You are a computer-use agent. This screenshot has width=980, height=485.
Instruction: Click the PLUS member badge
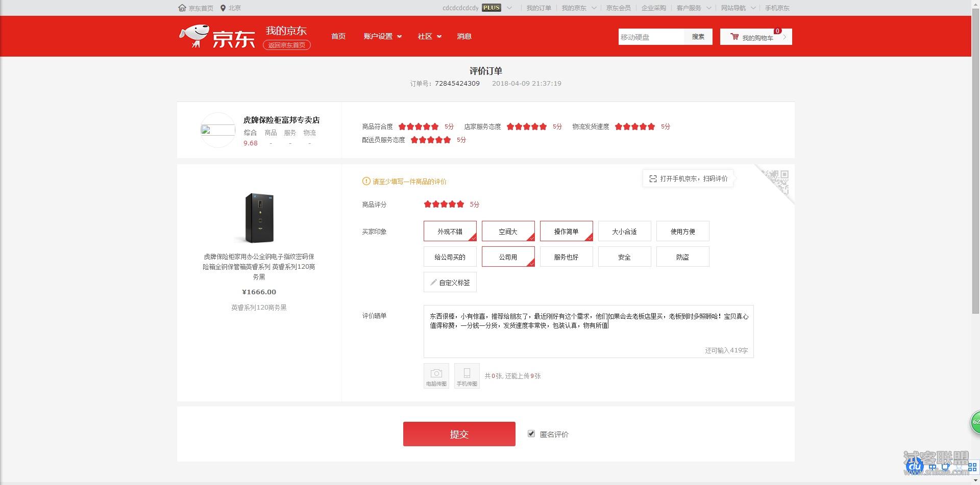click(x=492, y=8)
